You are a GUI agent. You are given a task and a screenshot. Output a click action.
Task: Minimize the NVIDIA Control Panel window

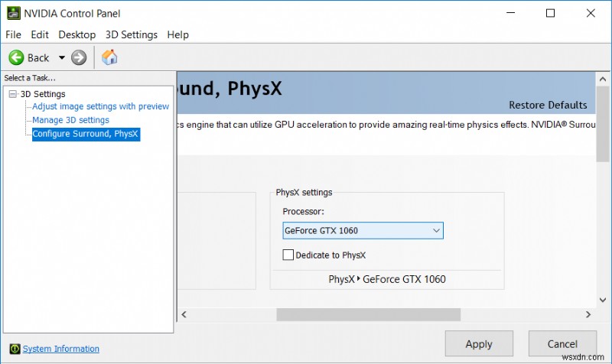[x=510, y=13]
